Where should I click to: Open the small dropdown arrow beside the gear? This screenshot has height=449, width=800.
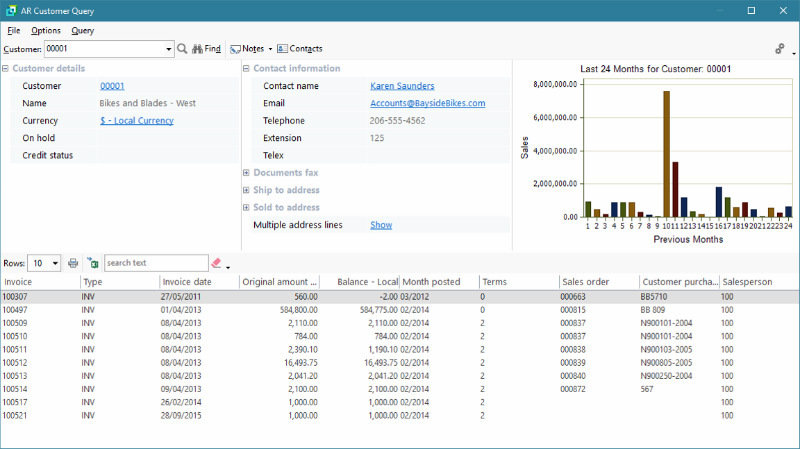(x=794, y=53)
